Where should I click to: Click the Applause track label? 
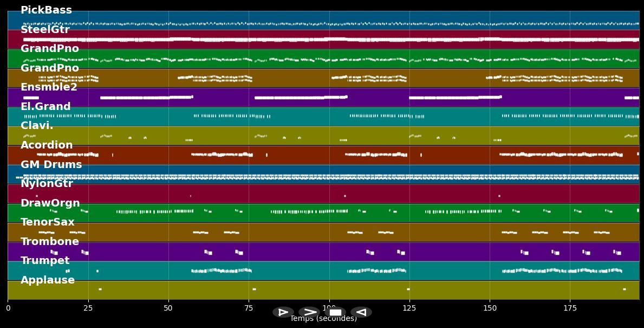[48, 280]
